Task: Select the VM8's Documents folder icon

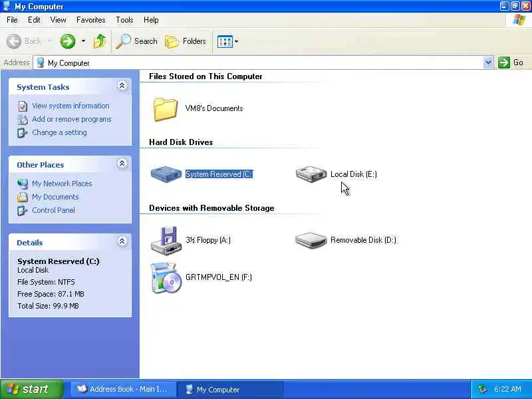Action: [x=165, y=109]
